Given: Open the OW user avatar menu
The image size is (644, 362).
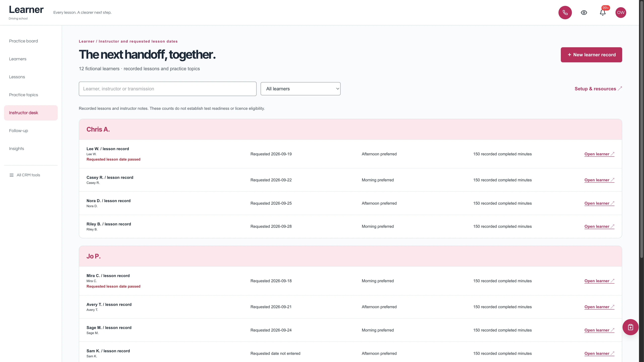Looking at the screenshot, I should tap(621, 13).
